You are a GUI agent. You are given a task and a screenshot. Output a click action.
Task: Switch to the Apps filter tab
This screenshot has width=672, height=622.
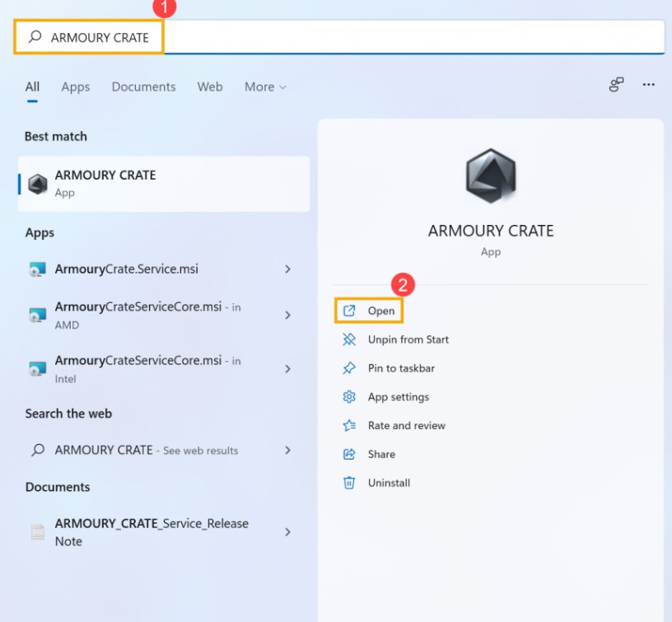click(76, 87)
